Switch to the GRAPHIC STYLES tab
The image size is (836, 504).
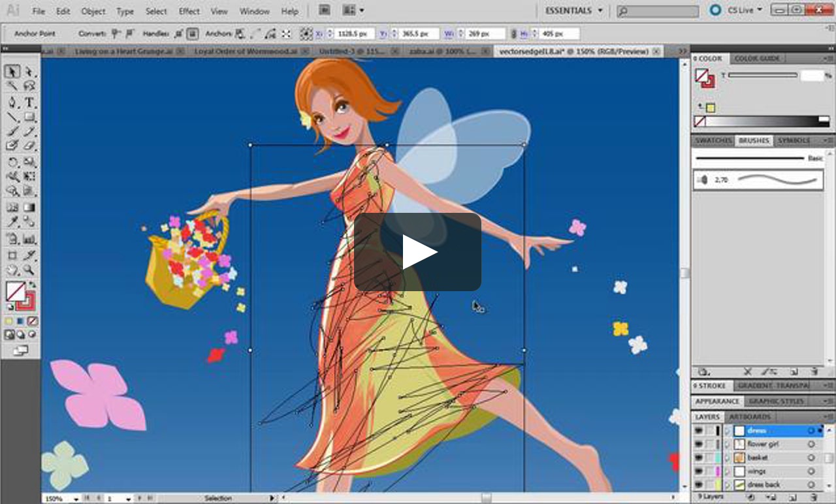tap(776, 402)
